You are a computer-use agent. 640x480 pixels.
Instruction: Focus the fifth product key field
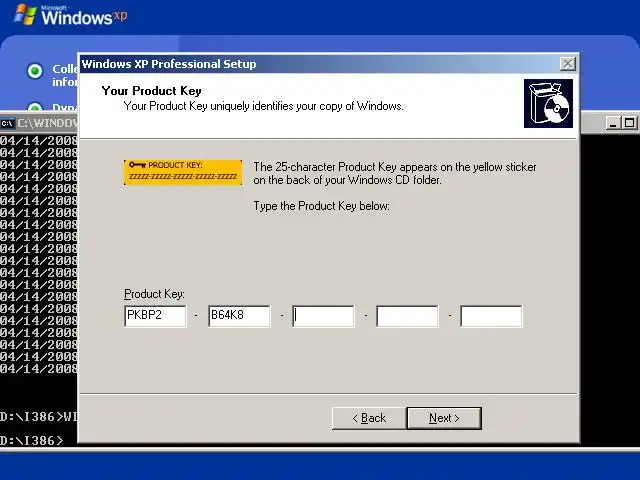click(491, 316)
